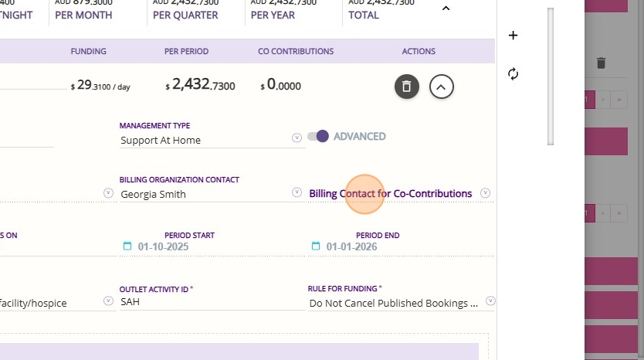This screenshot has width=644, height=360.
Task: Click the plus icon in side panel
Action: pos(513,36)
